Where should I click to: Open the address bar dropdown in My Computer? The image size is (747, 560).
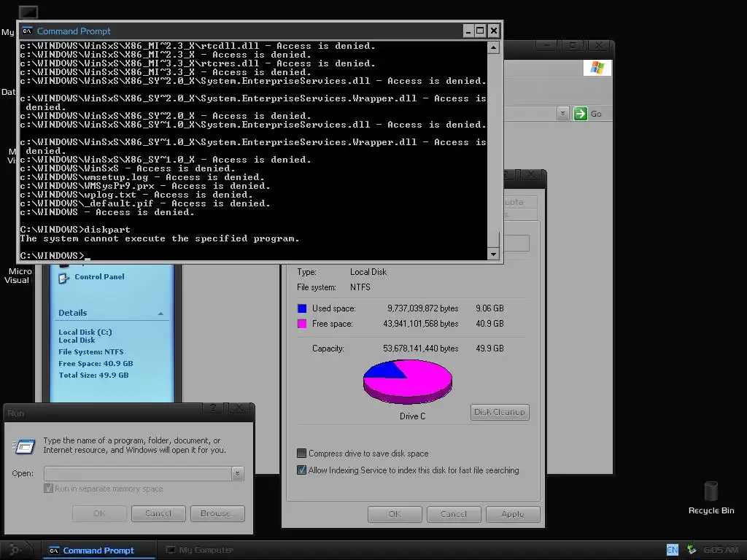[x=562, y=114]
